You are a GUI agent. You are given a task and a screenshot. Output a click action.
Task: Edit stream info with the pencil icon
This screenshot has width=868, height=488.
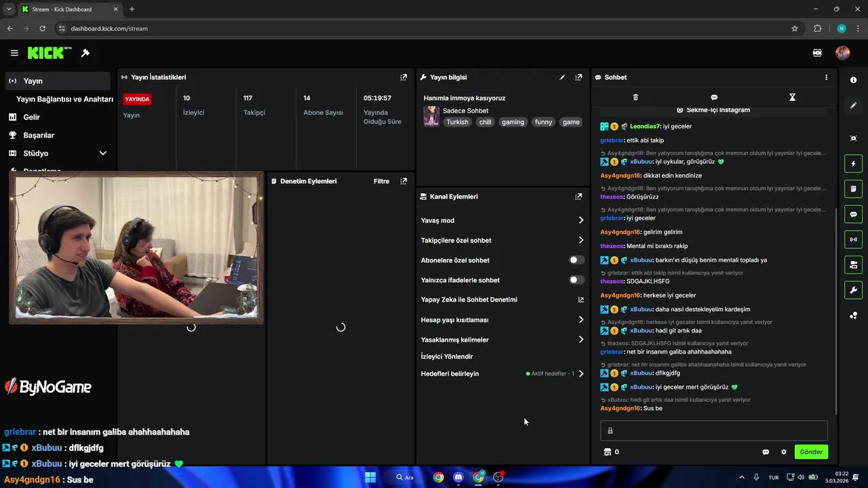[x=562, y=77]
